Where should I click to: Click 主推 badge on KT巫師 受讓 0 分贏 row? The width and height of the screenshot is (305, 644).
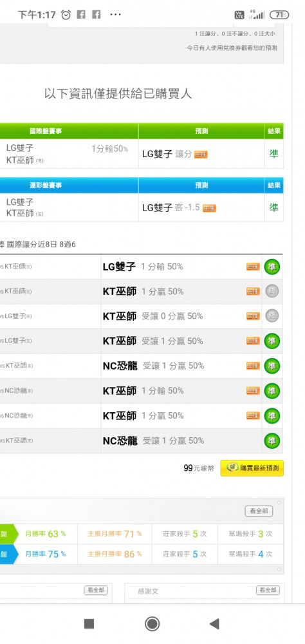click(x=253, y=316)
